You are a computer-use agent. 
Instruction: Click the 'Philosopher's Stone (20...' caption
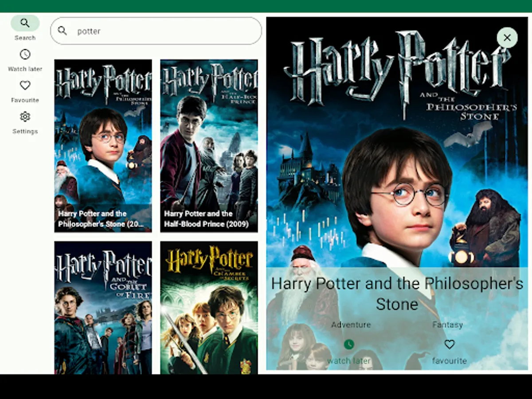[x=101, y=224]
